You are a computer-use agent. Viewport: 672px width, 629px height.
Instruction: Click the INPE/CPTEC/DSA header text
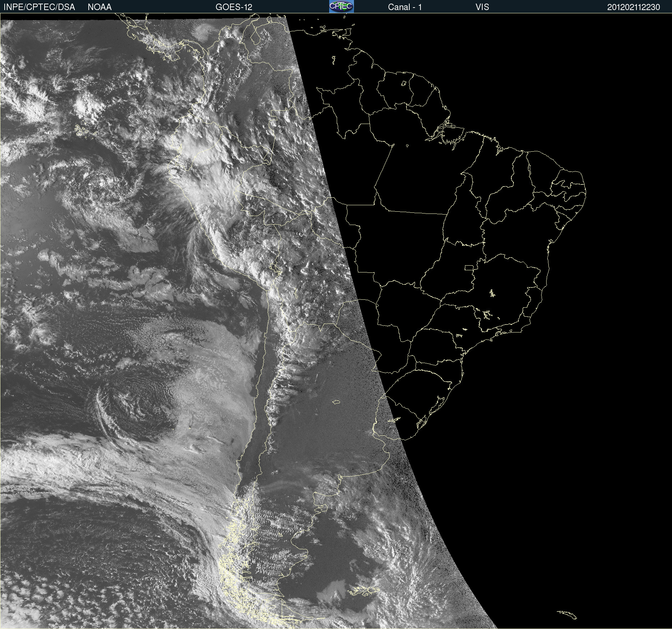click(39, 7)
